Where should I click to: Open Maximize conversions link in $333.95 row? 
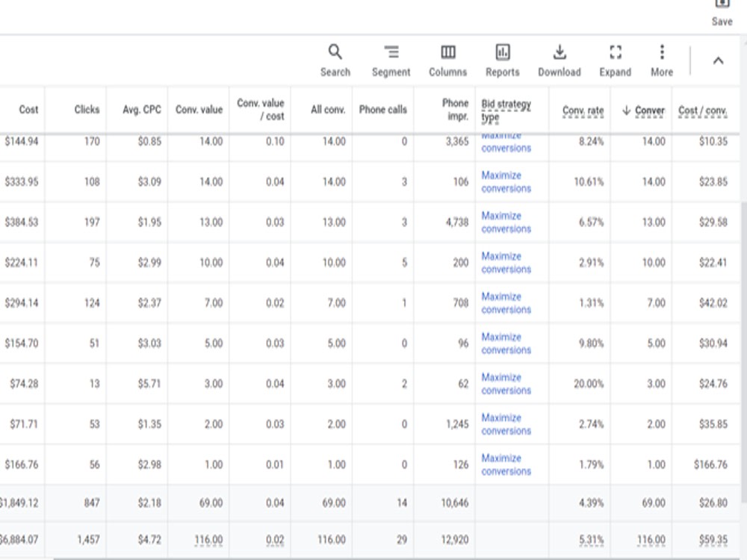[506, 182]
